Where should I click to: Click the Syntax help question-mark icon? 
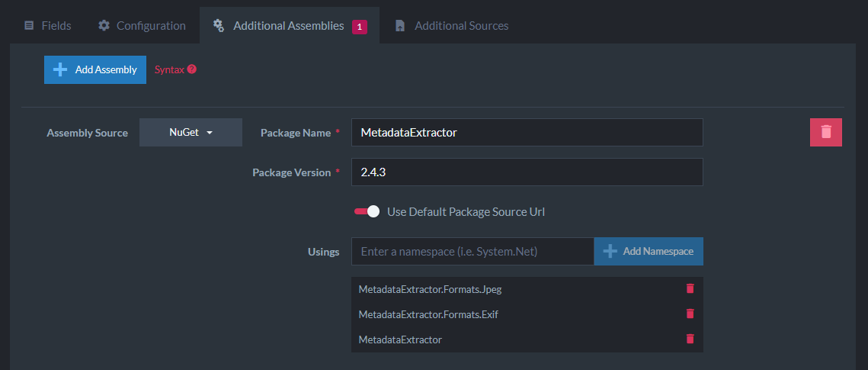pyautogui.click(x=192, y=69)
